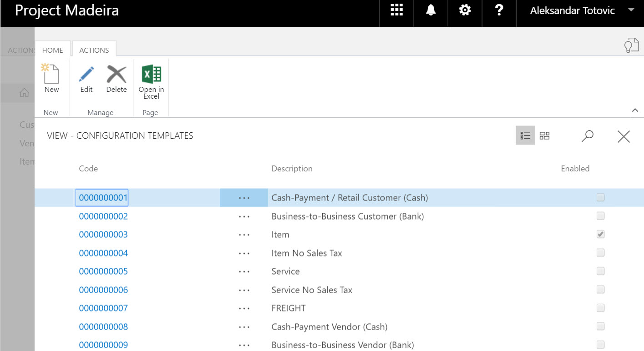This screenshot has width=644, height=351.
Task: Expand the Aleksandar Totovic user menu
Action: (631, 10)
